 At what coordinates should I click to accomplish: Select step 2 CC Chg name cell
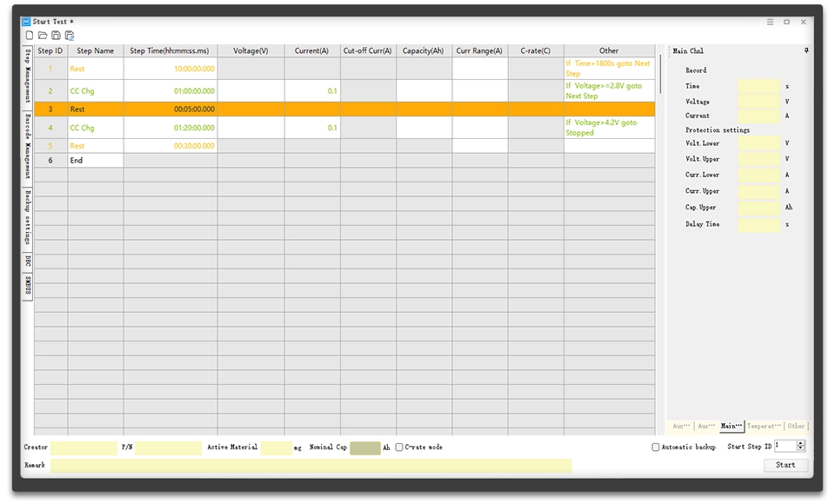[96, 91]
